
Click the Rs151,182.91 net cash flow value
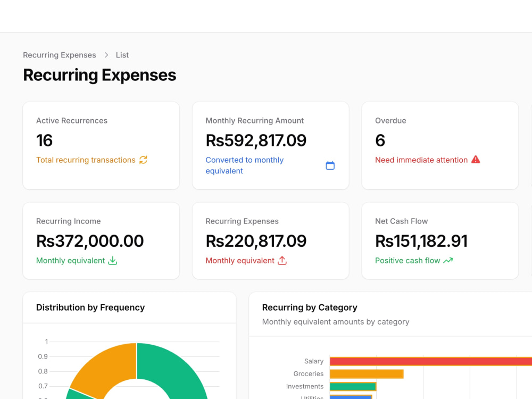click(x=421, y=241)
